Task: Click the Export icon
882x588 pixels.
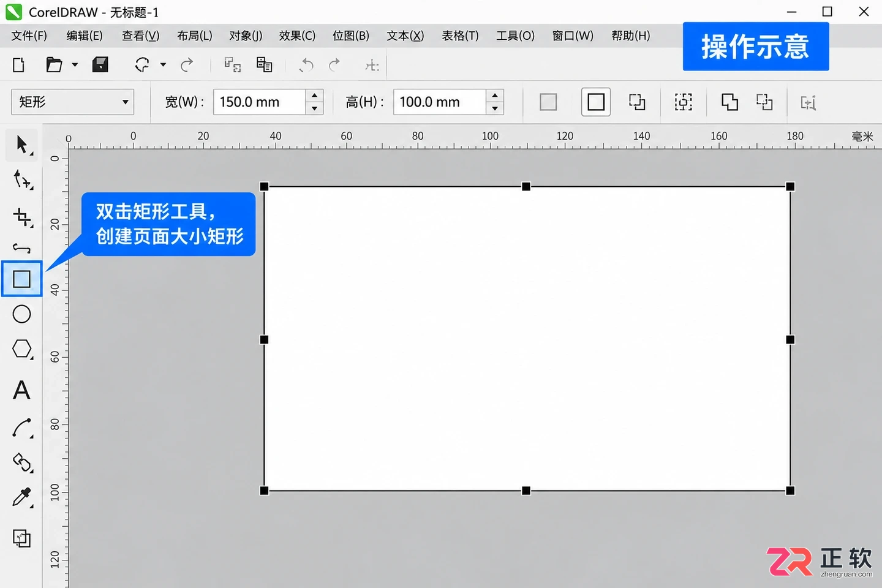Action: [x=264, y=65]
